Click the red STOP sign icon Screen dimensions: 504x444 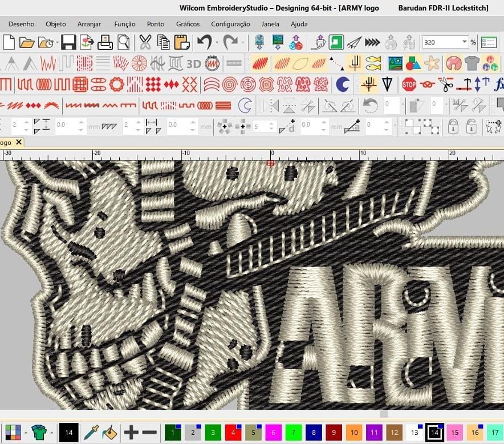point(409,84)
